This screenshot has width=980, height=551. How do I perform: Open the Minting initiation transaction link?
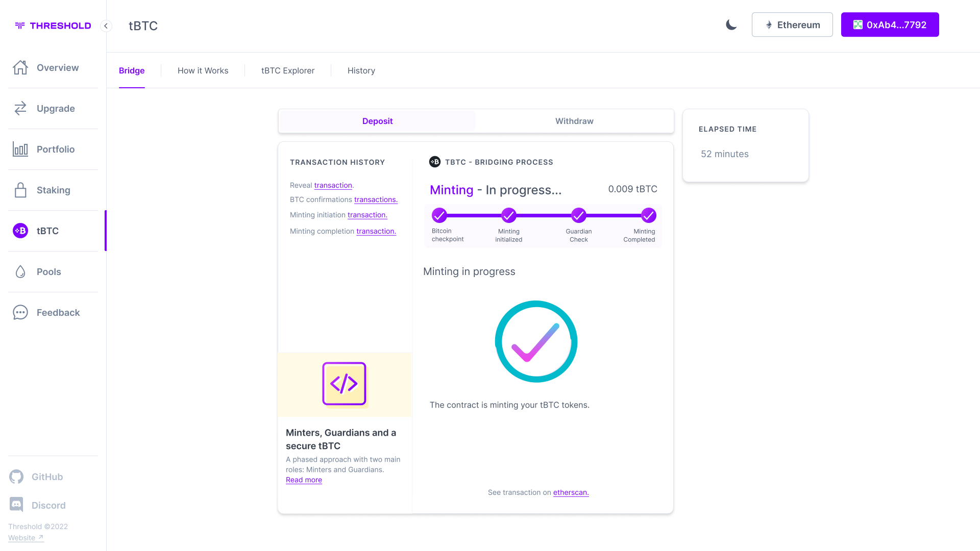[x=367, y=215]
